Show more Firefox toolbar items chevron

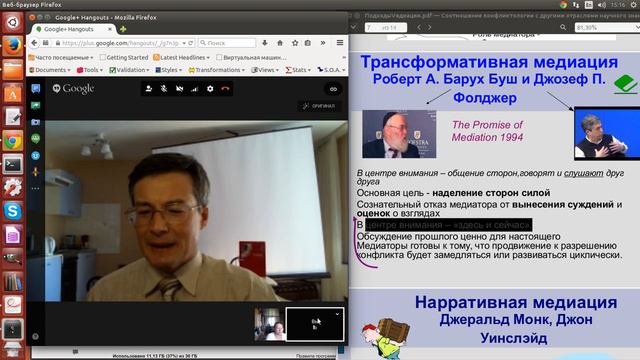(x=323, y=43)
